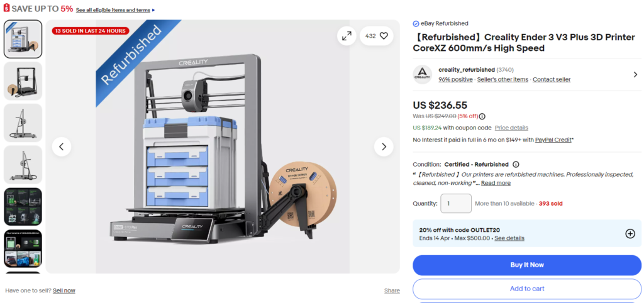Go to the next product image

click(x=384, y=146)
